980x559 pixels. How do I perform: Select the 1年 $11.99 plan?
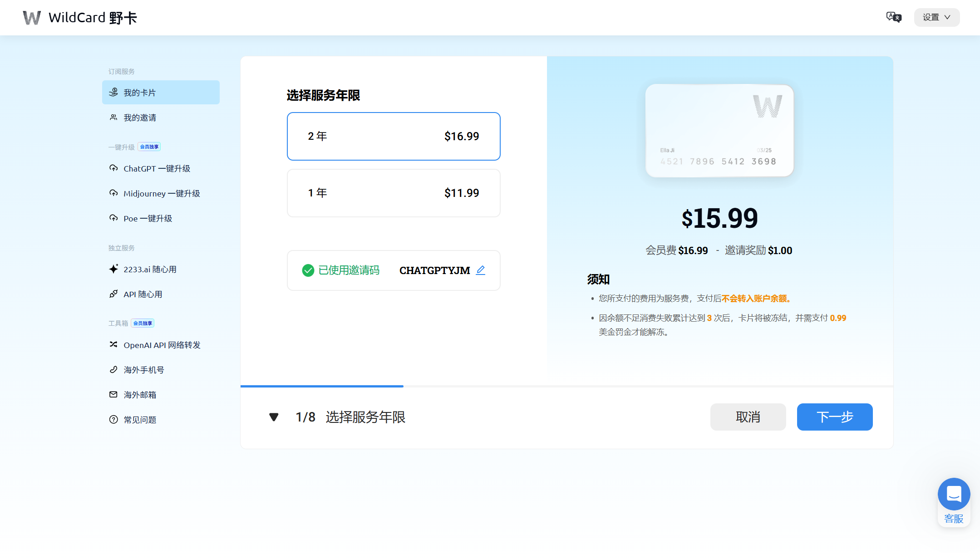tap(393, 193)
